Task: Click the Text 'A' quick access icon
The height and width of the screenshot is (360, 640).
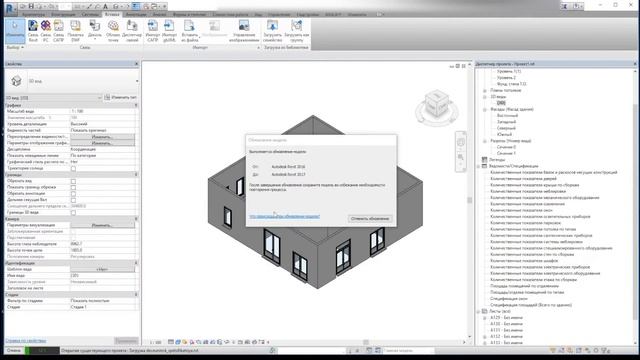Action: coord(105,6)
